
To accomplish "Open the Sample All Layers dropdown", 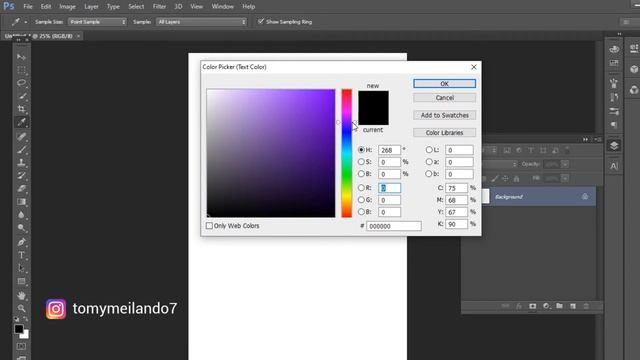I will [x=201, y=22].
